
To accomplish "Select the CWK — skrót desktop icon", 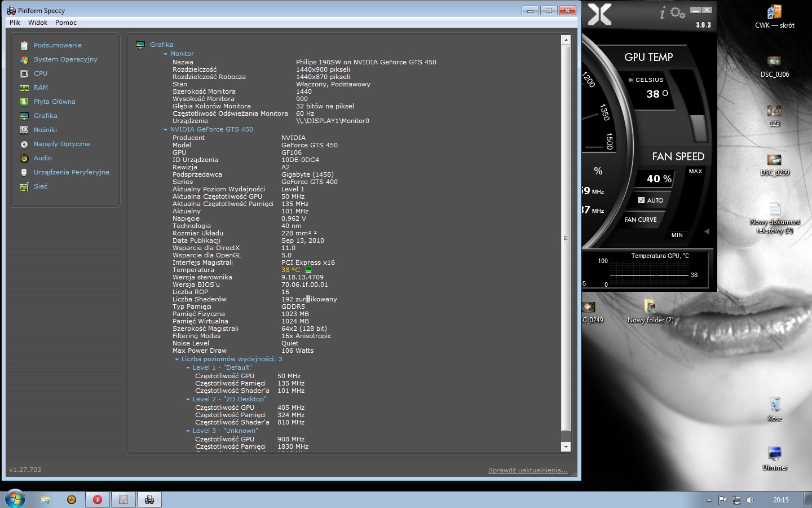I will coord(775,17).
